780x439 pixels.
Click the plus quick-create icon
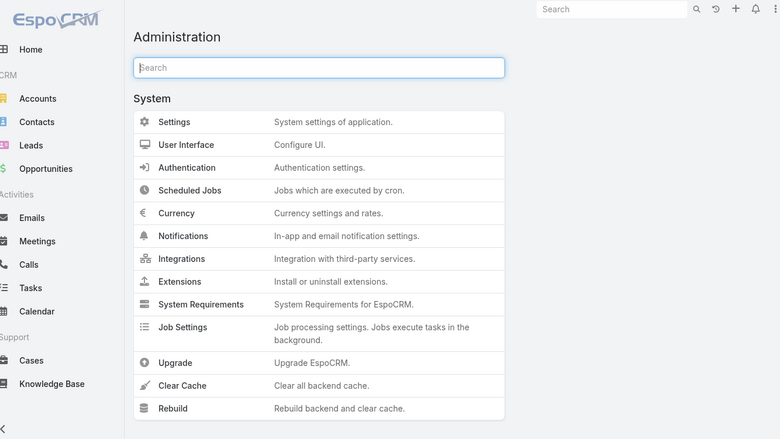point(736,8)
